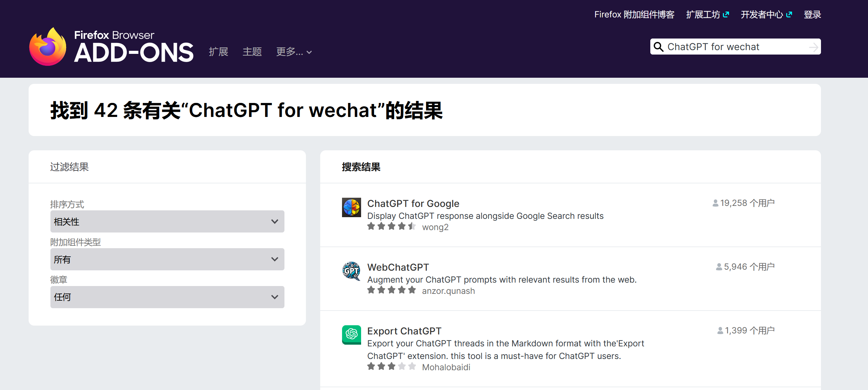Go to the 扩展 tab
The height and width of the screenshot is (390, 868).
(218, 52)
